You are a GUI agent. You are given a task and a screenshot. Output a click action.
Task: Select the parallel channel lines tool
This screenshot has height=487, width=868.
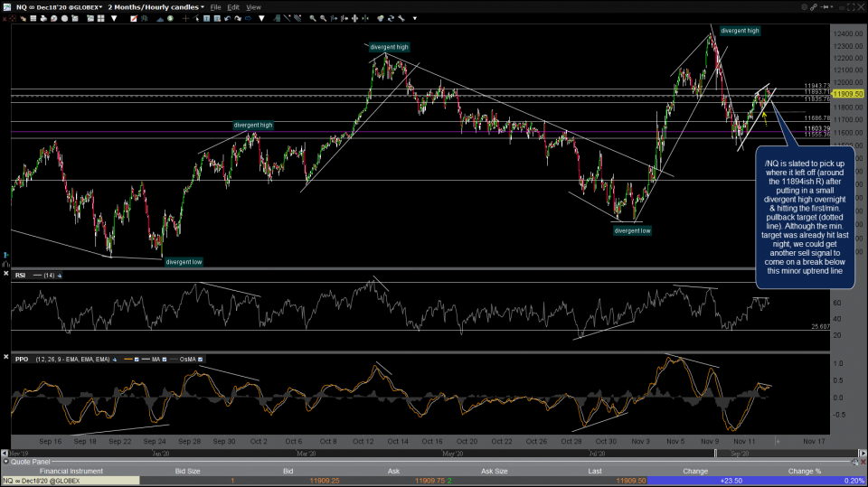[297, 18]
